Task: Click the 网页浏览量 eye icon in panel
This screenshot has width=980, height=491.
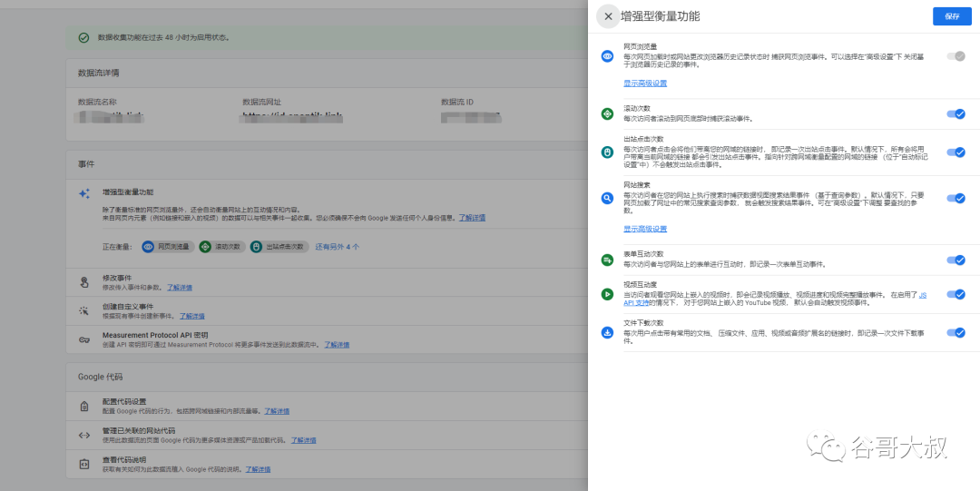Action: pos(607,56)
